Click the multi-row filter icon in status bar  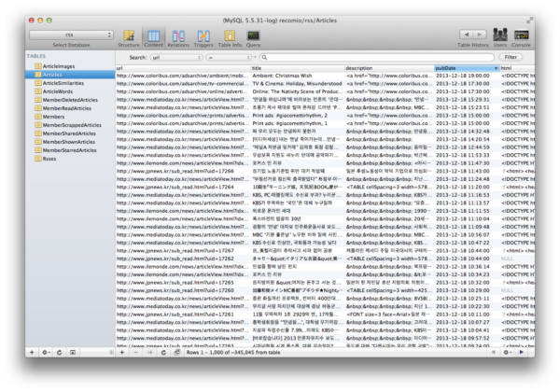pos(177,353)
